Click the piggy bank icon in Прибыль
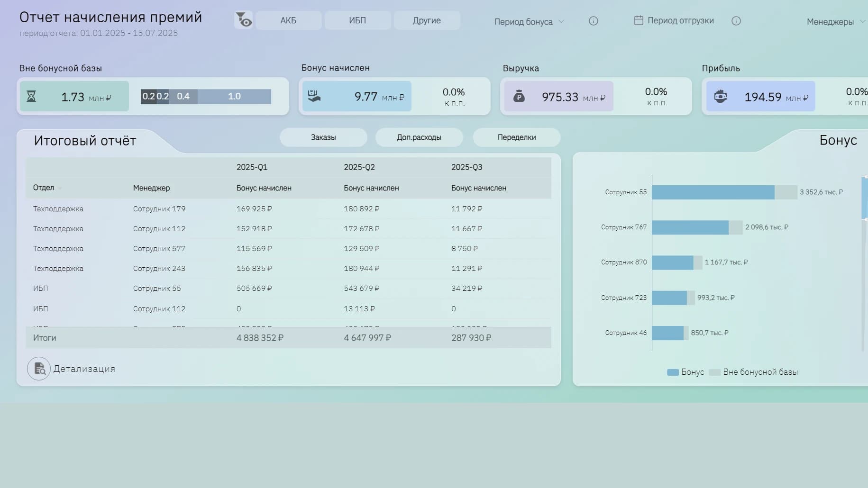 pos(721,97)
